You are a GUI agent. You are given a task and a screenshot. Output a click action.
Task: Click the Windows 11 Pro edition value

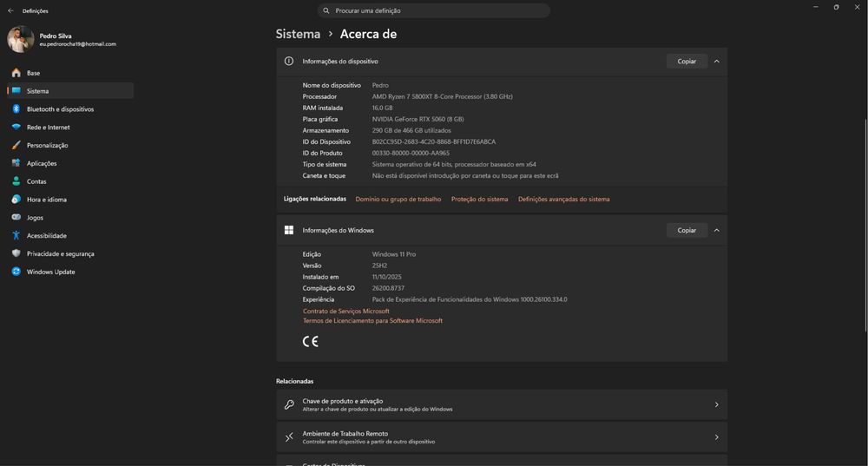pyautogui.click(x=393, y=254)
